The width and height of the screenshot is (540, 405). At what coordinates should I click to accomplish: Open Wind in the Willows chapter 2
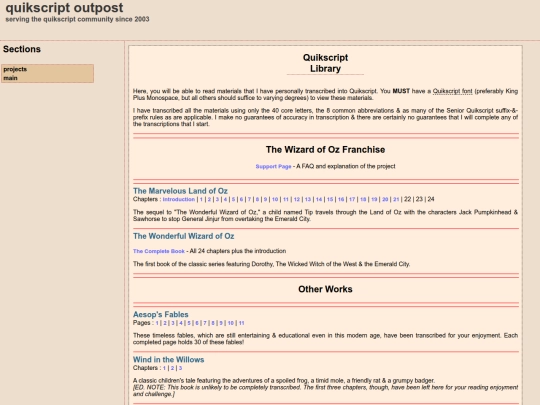tap(172, 368)
